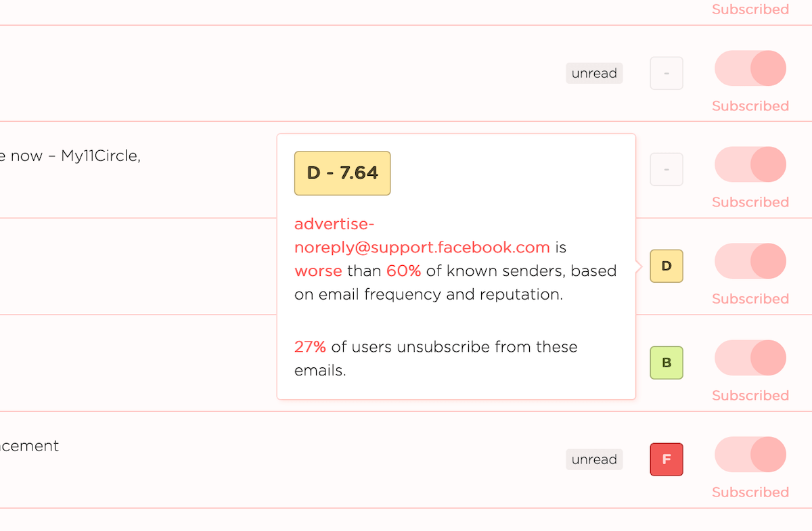Screen dimensions: 812x531
Task: Toggle the topmost Subscribed switch
Action: 750,68
